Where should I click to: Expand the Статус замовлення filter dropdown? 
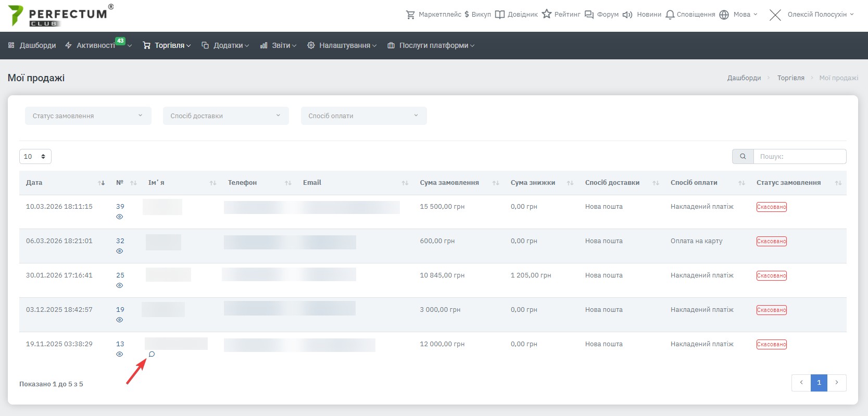click(88, 116)
